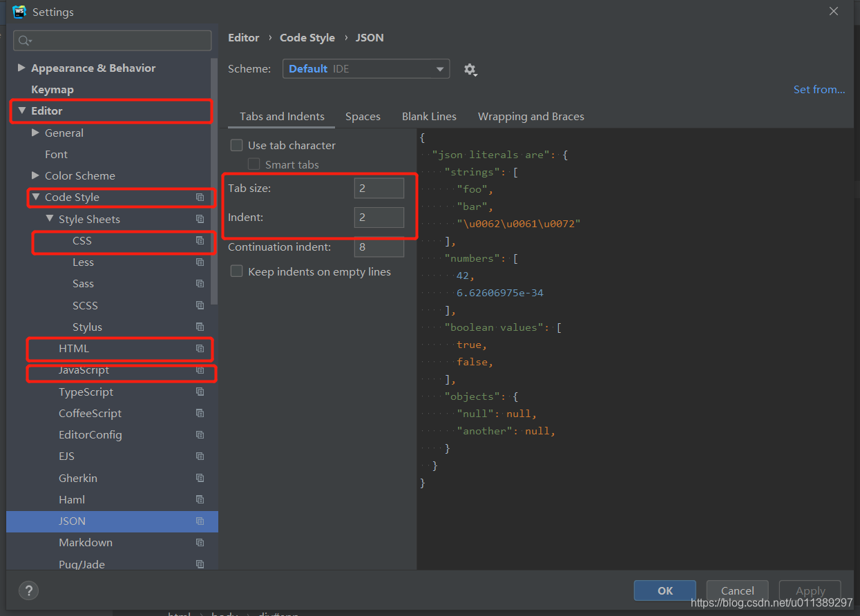
Task: Click the copy icon in the Haml row
Action: tap(200, 499)
